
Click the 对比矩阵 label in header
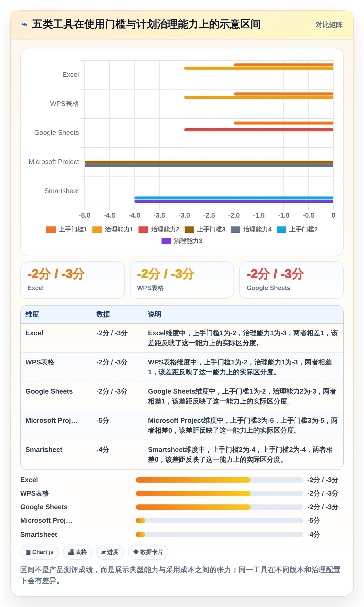(329, 25)
